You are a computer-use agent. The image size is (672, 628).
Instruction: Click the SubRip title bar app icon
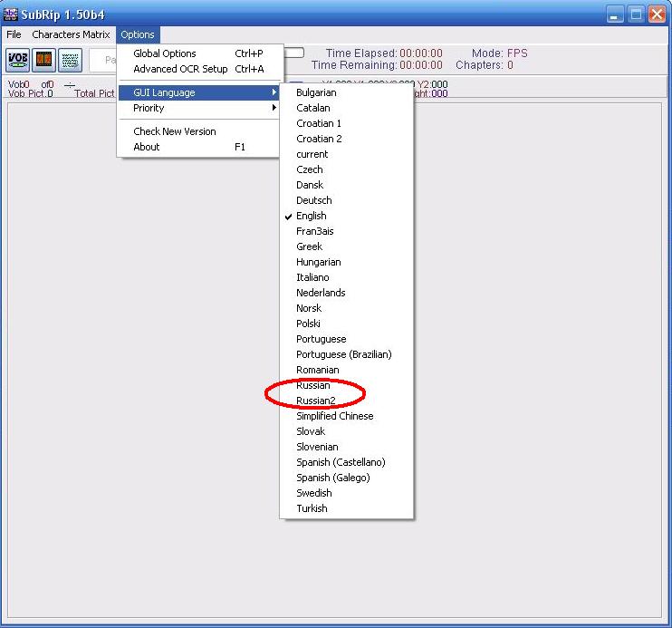click(x=11, y=14)
